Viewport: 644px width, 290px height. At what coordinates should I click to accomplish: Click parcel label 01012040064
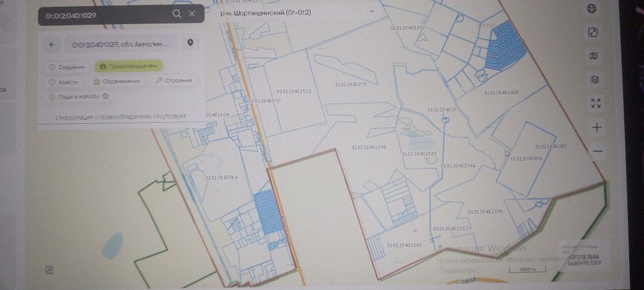(x=222, y=177)
